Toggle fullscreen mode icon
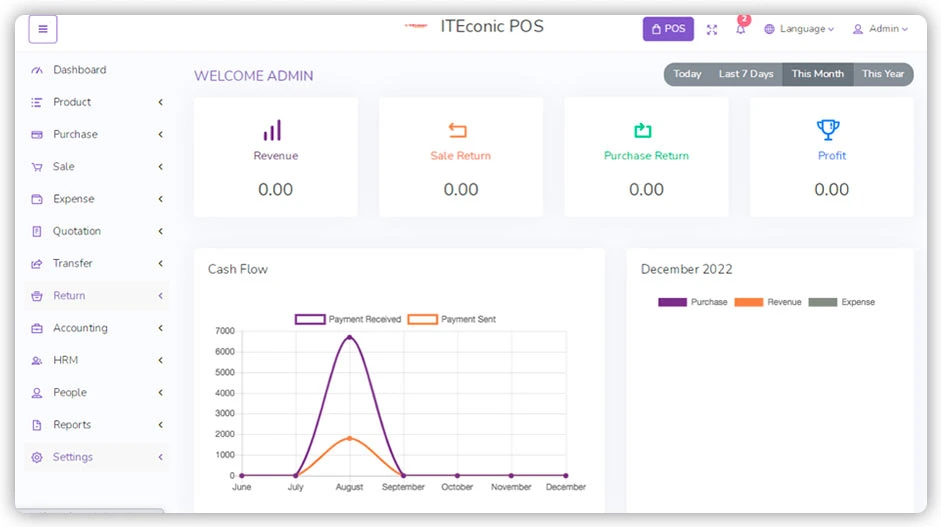941x527 pixels. coord(712,30)
